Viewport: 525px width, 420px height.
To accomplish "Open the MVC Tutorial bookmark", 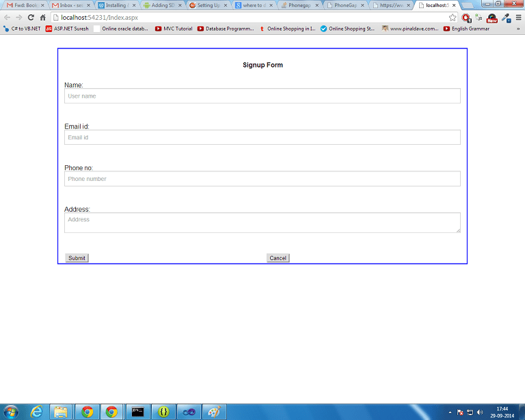I will point(174,29).
